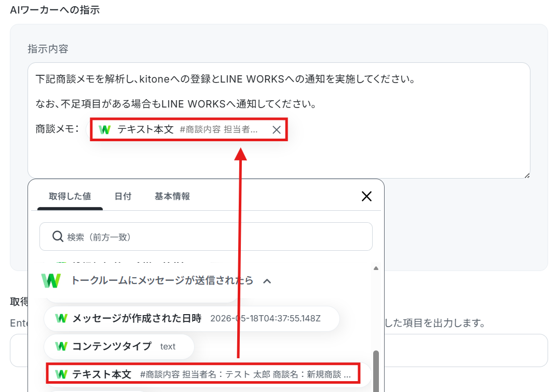559x392 pixels.
Task: Switch to the 取得した値 tab
Action: [x=70, y=197]
